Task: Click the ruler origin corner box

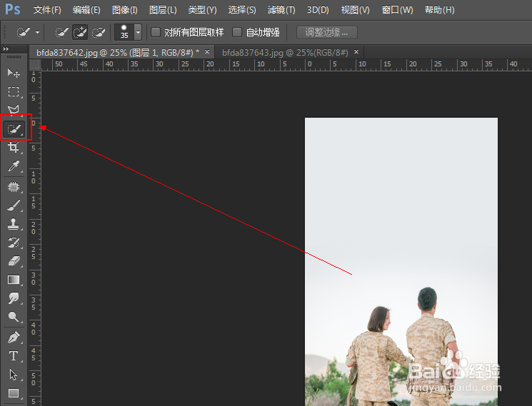Action: [34, 65]
